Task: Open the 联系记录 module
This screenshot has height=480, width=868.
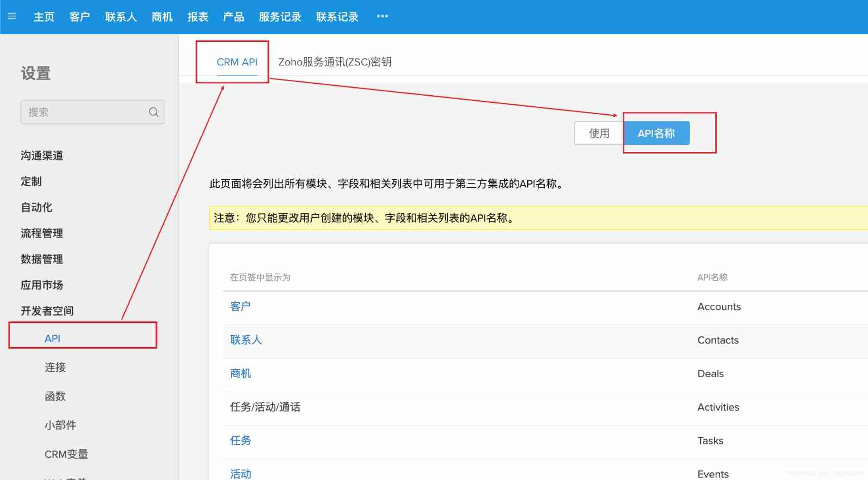Action: (x=337, y=17)
